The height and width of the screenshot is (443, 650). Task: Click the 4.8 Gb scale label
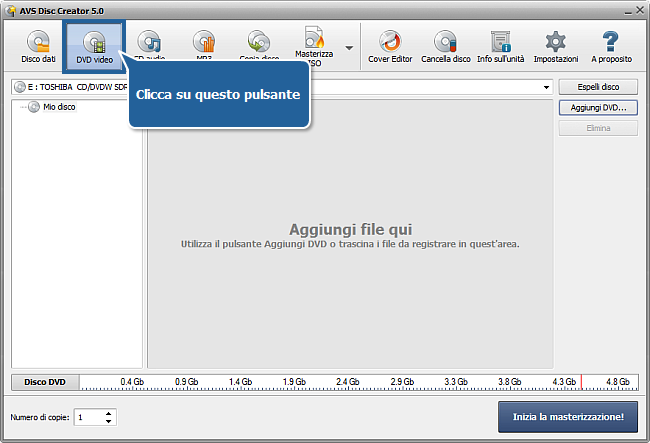[618, 382]
